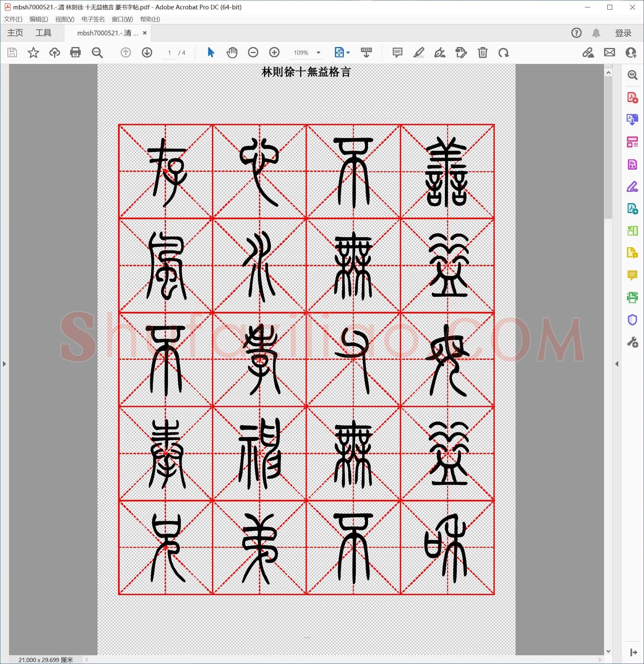Switch to 主页 tab
The width and height of the screenshot is (644, 664).
click(x=15, y=33)
